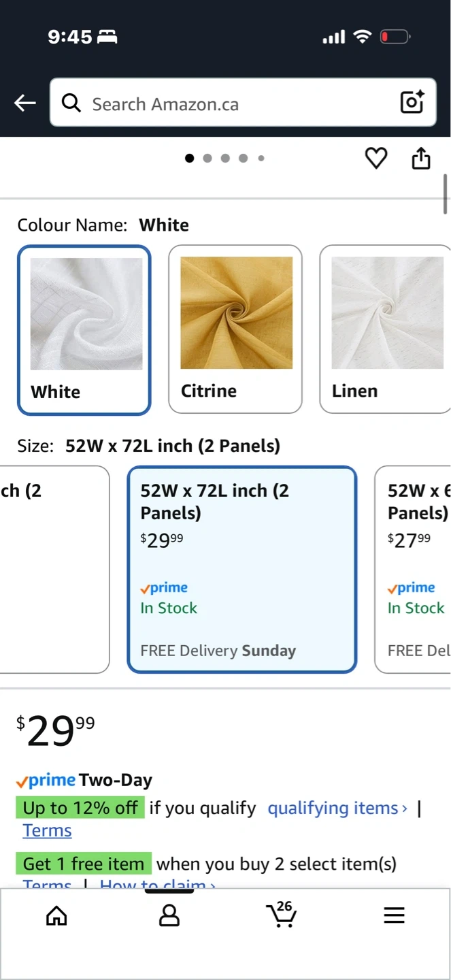Pick the Linen colour swatch
The height and width of the screenshot is (980, 451).
385,329
